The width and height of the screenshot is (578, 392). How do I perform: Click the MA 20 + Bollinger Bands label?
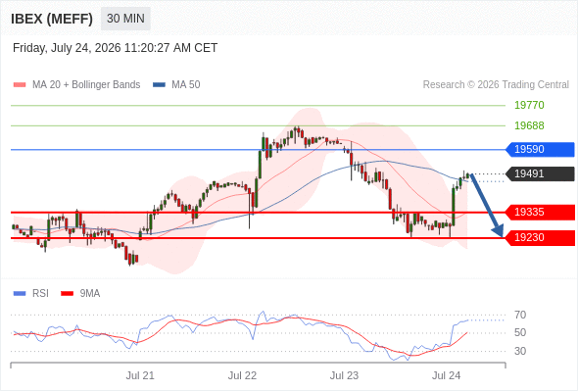tap(86, 85)
